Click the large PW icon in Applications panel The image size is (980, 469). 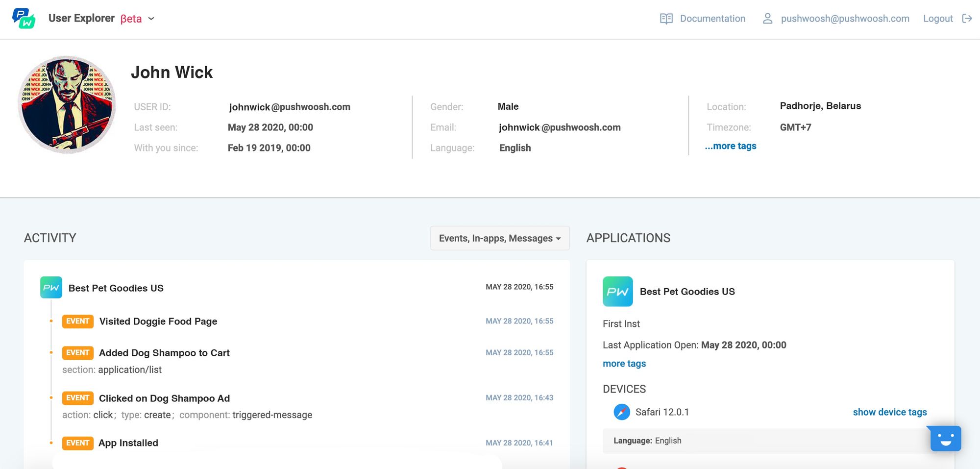(617, 292)
